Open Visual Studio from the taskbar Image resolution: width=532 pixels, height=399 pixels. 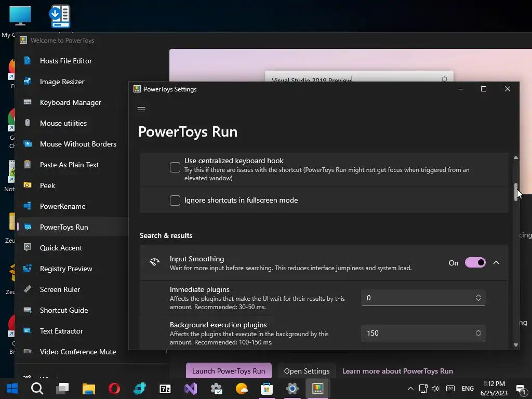click(x=191, y=389)
